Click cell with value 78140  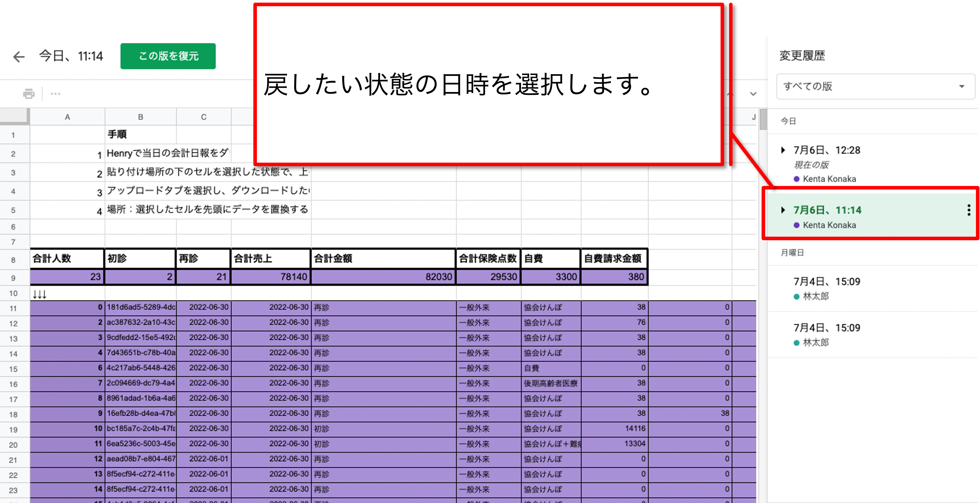pos(271,277)
